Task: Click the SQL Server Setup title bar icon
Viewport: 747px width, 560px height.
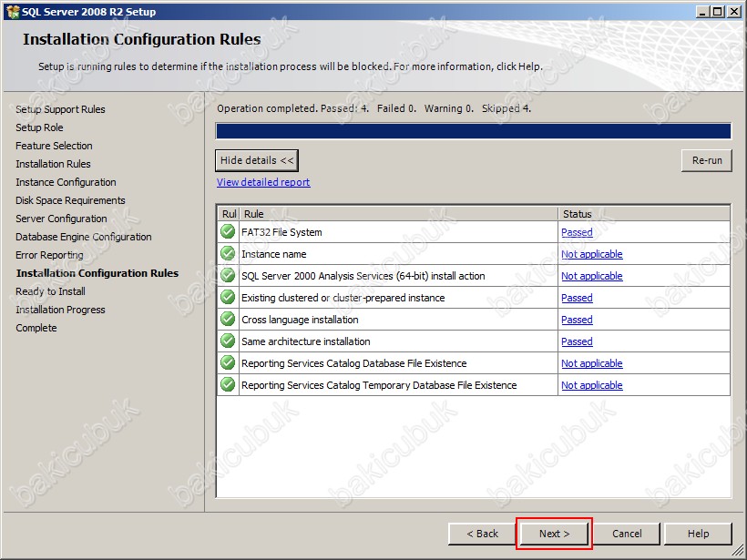Action: 13,12
